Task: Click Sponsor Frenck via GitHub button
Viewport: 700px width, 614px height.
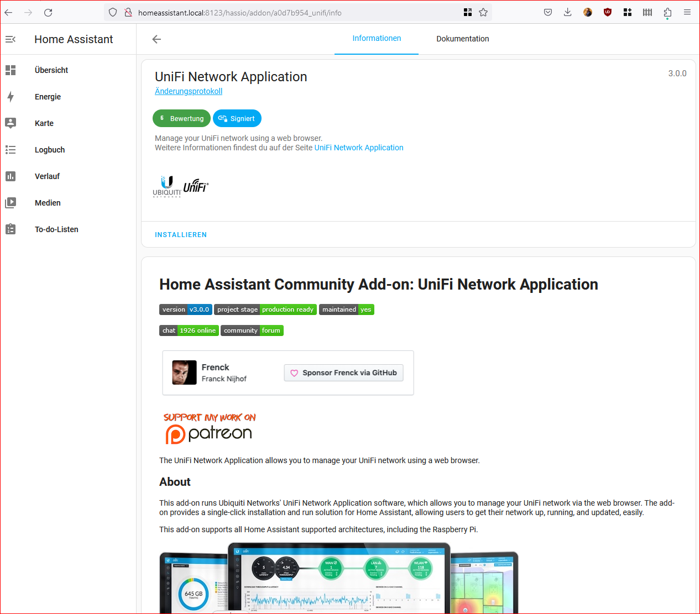Action: click(x=344, y=373)
